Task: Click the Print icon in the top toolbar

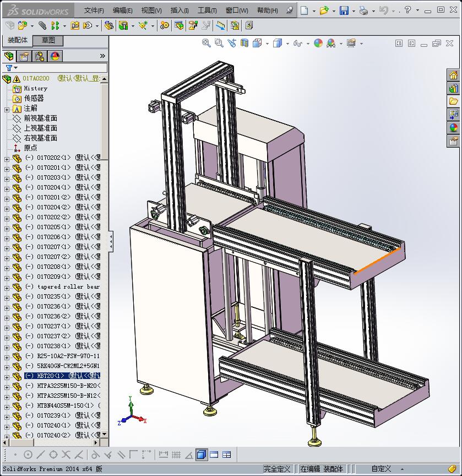Action: [x=363, y=10]
